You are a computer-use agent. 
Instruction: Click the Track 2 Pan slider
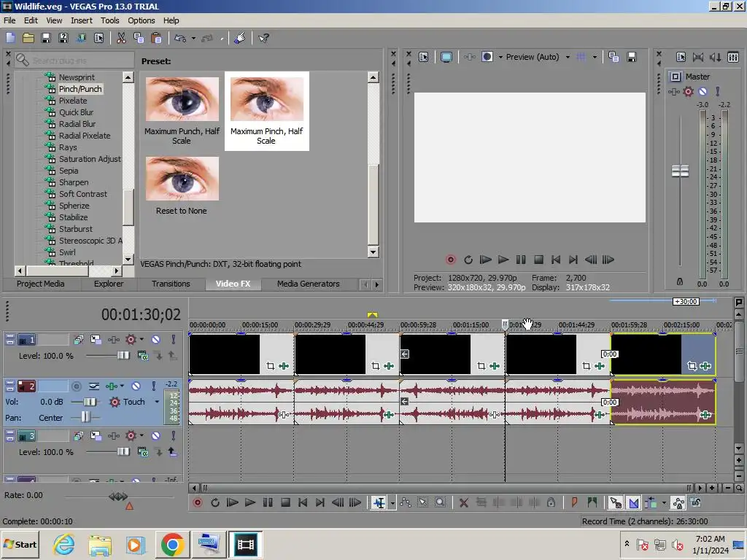[85, 418]
